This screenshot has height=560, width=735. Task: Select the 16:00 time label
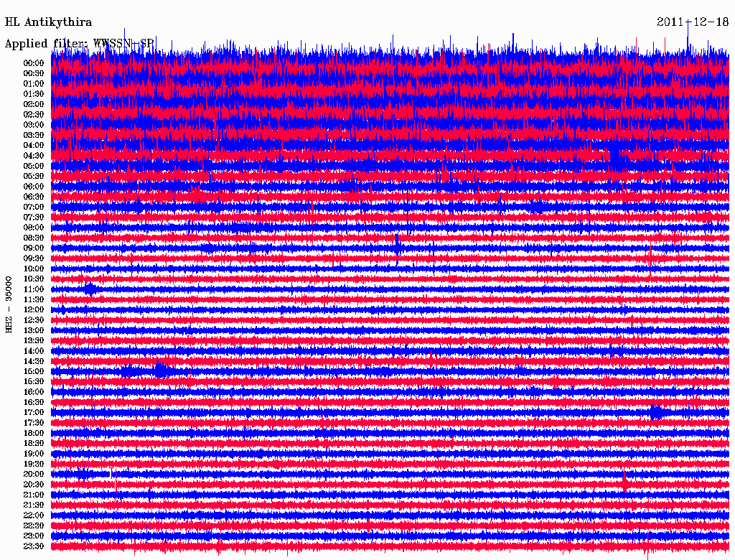pyautogui.click(x=34, y=392)
